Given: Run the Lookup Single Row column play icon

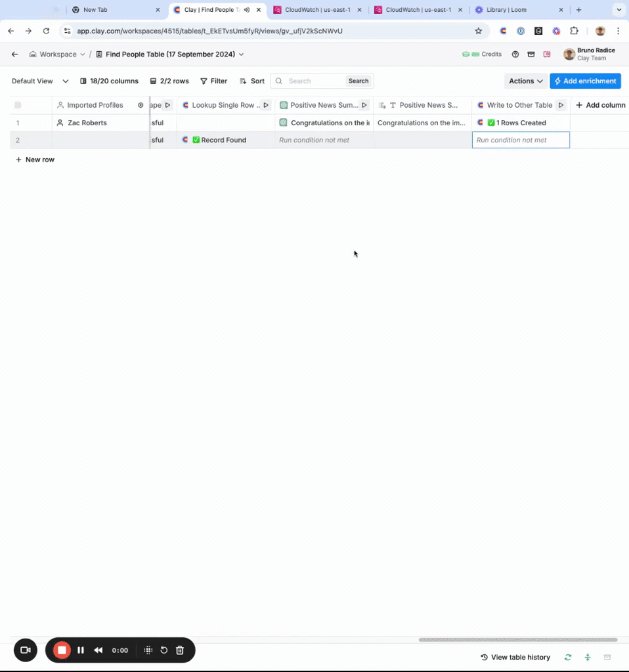Looking at the screenshot, I should coord(266,105).
